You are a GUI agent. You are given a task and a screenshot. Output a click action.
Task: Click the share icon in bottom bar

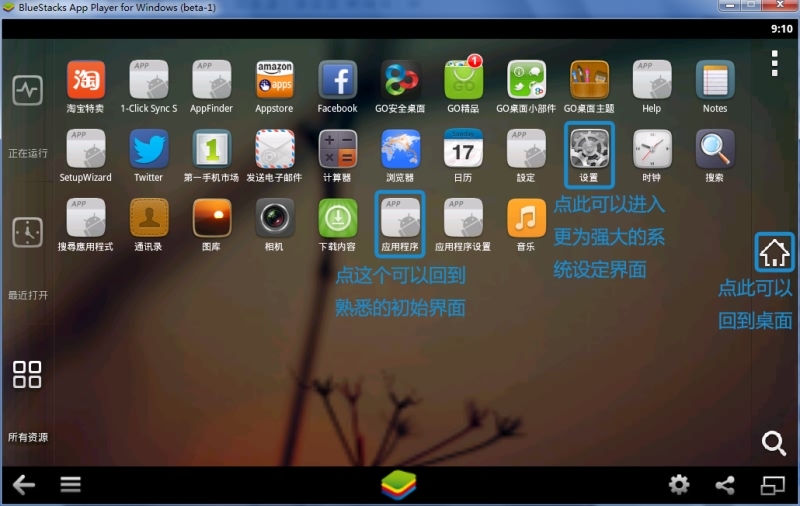[725, 485]
